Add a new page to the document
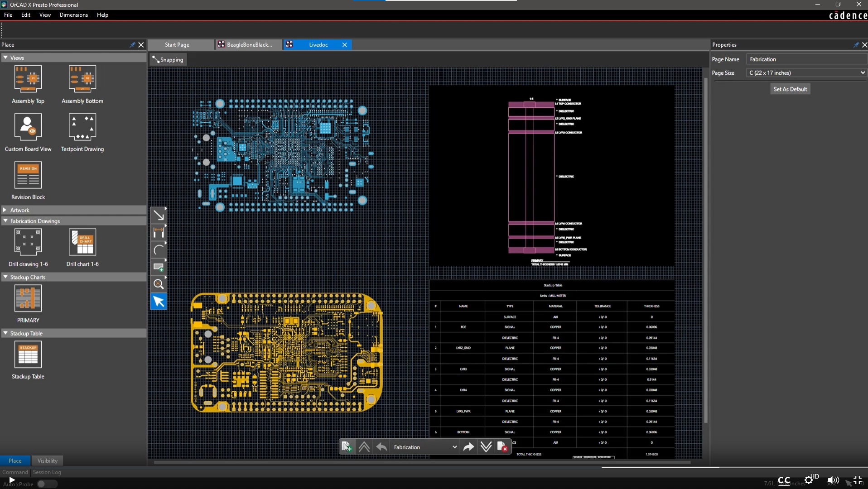The height and width of the screenshot is (489, 868). point(347,447)
